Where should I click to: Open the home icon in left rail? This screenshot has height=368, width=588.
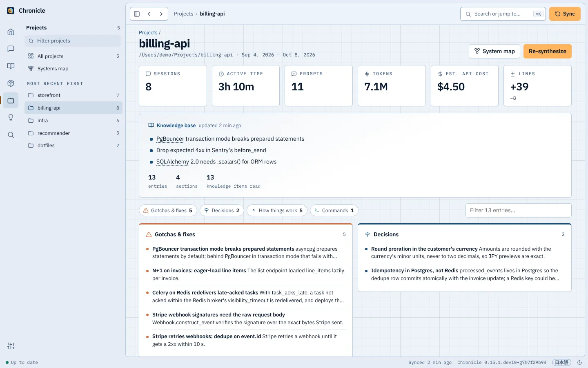click(x=11, y=32)
